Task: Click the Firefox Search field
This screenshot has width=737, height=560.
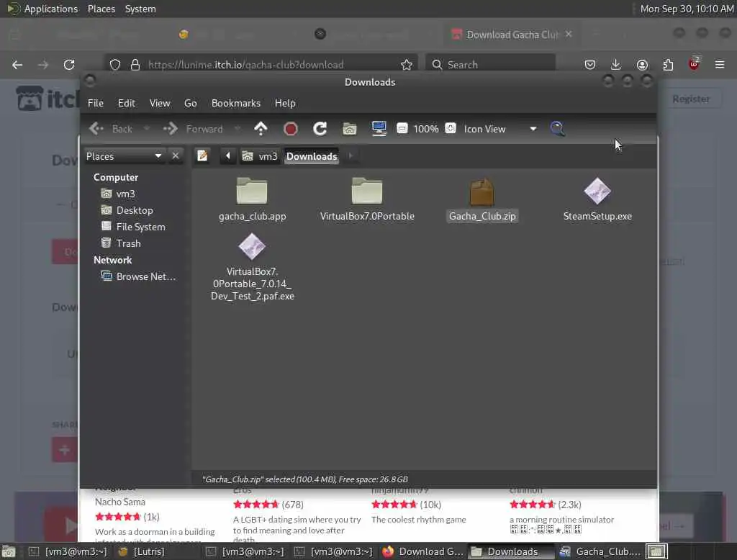Action: coord(490,65)
